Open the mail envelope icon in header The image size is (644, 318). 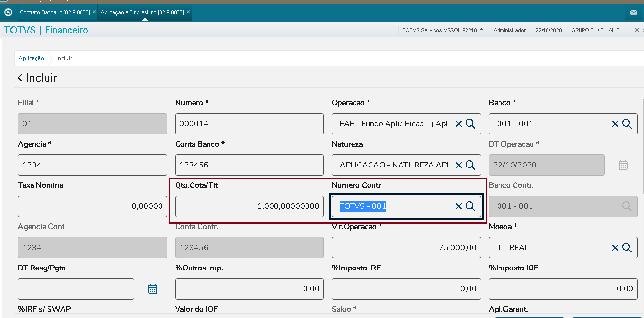pos(633,12)
